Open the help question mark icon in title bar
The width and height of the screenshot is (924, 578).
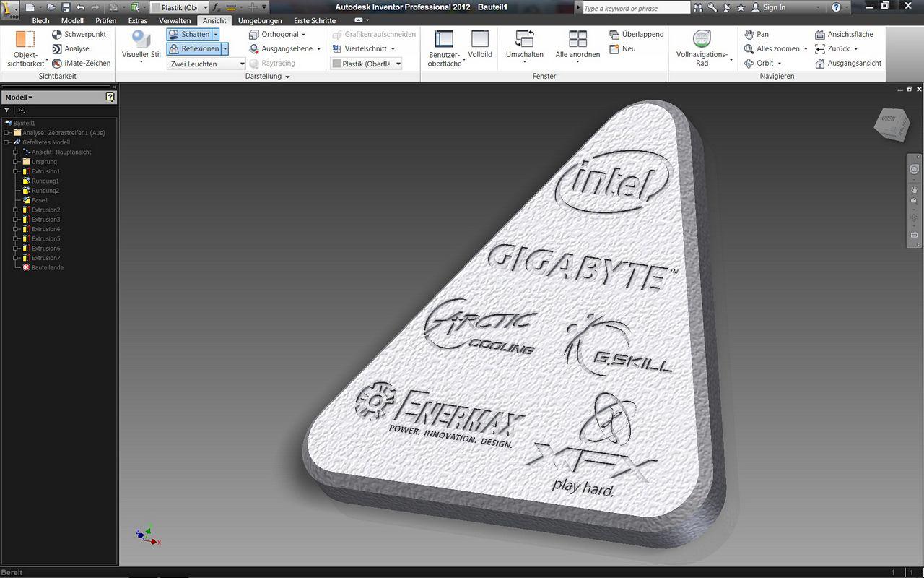pyautogui.click(x=836, y=7)
